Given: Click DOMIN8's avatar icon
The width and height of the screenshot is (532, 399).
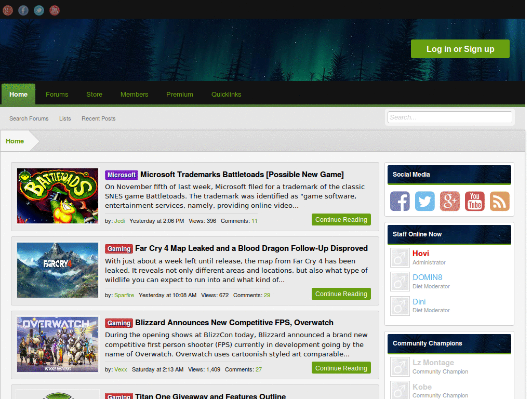Looking at the screenshot, I should (x=400, y=282).
